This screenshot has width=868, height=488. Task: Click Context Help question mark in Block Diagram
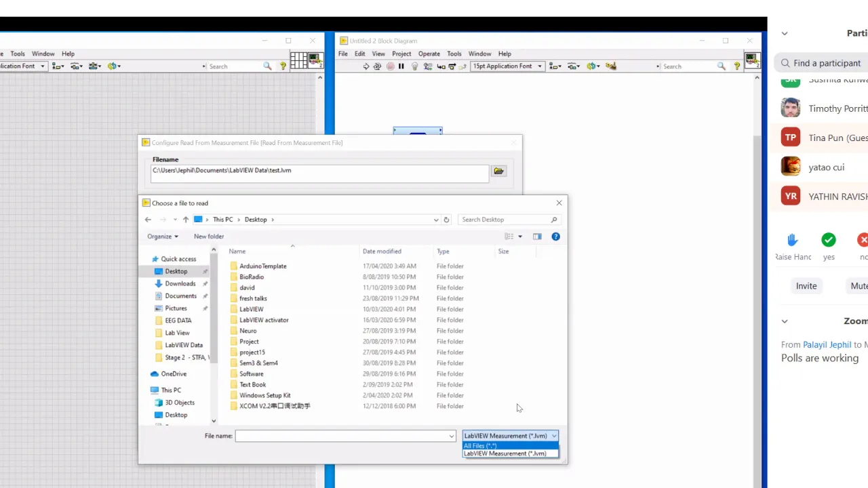coord(737,66)
